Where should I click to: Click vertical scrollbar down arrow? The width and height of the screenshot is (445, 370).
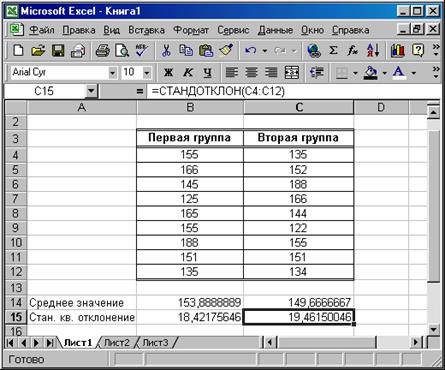click(x=433, y=329)
